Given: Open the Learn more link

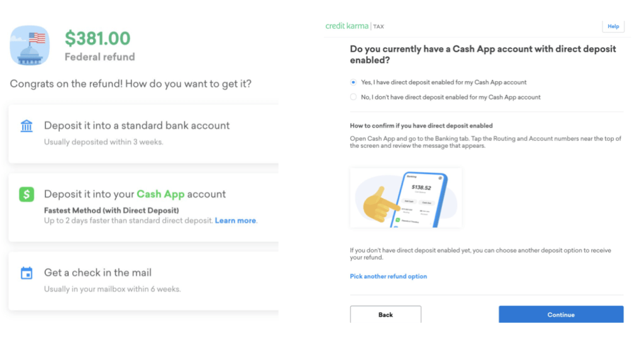Looking at the screenshot, I should click(235, 221).
